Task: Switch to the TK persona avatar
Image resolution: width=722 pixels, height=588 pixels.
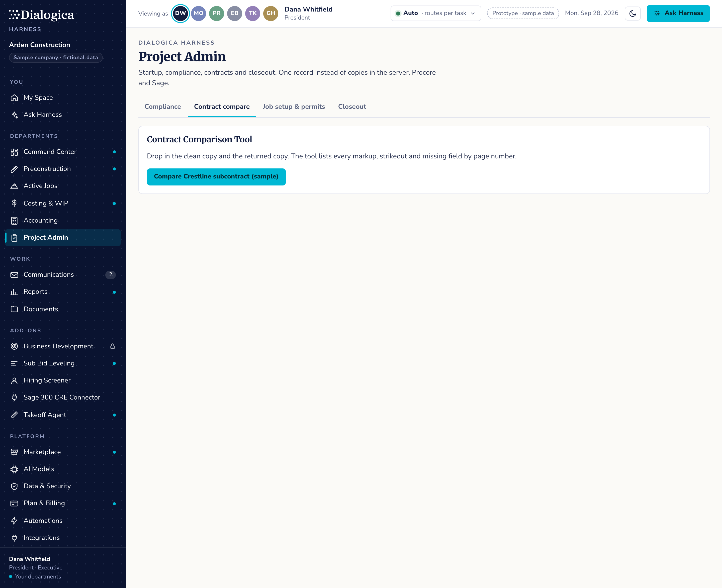Action: click(x=253, y=14)
